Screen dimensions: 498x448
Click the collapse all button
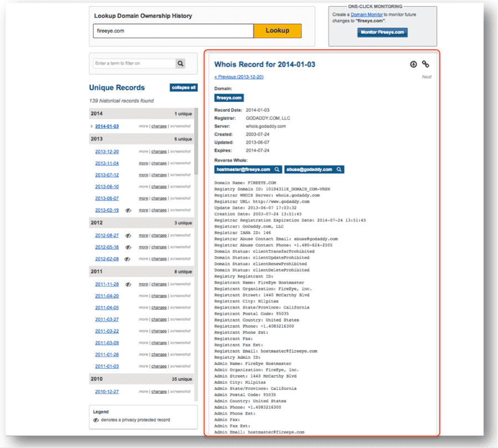click(x=183, y=87)
